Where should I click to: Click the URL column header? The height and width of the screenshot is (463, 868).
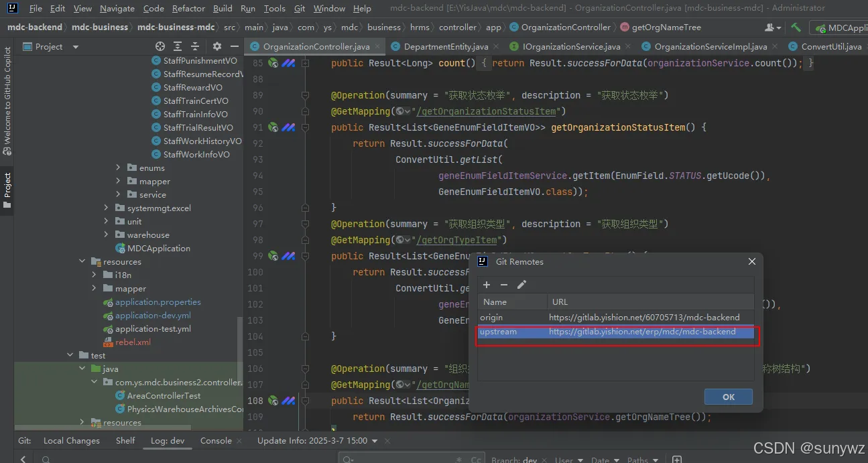(650, 302)
